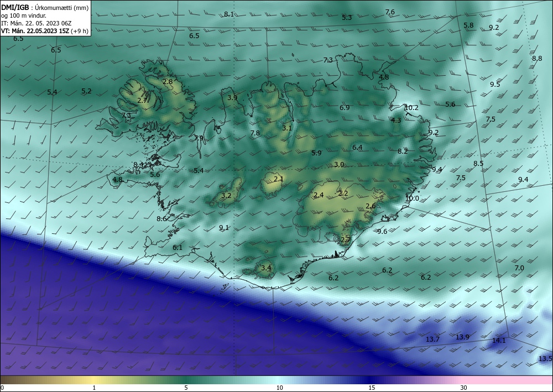Click the 5.8 value label
The width and height of the screenshot is (553, 392).
468,25
